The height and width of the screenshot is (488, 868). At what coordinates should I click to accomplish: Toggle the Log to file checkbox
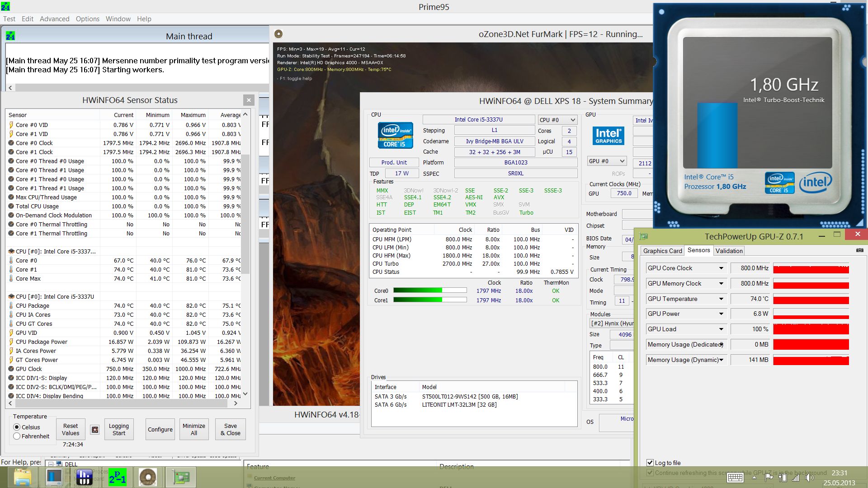[x=650, y=462]
